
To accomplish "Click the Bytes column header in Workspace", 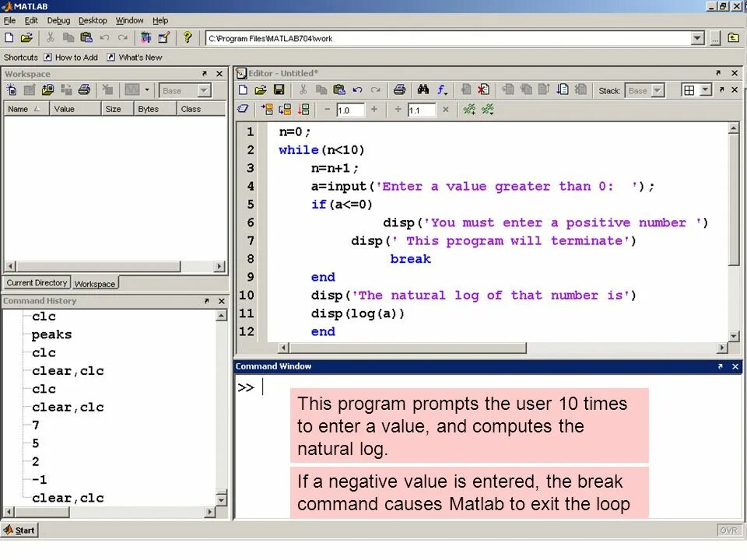I will click(x=155, y=109).
